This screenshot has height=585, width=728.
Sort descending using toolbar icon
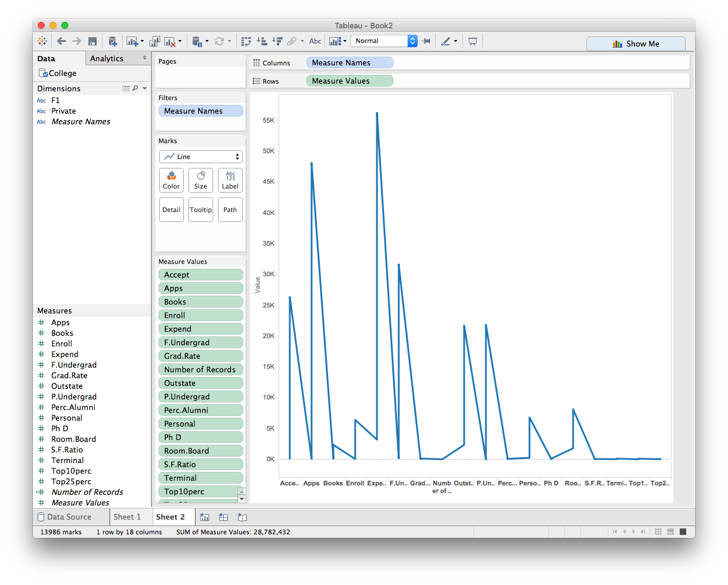coord(277,41)
